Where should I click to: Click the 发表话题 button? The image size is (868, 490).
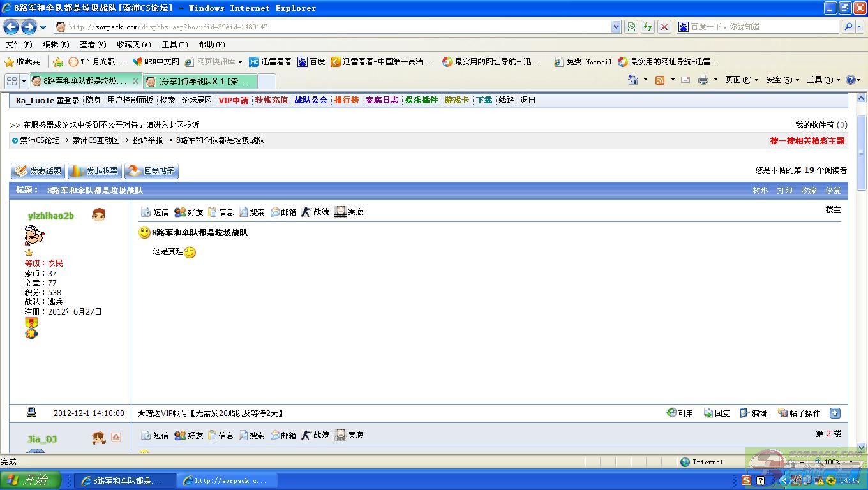tap(38, 171)
